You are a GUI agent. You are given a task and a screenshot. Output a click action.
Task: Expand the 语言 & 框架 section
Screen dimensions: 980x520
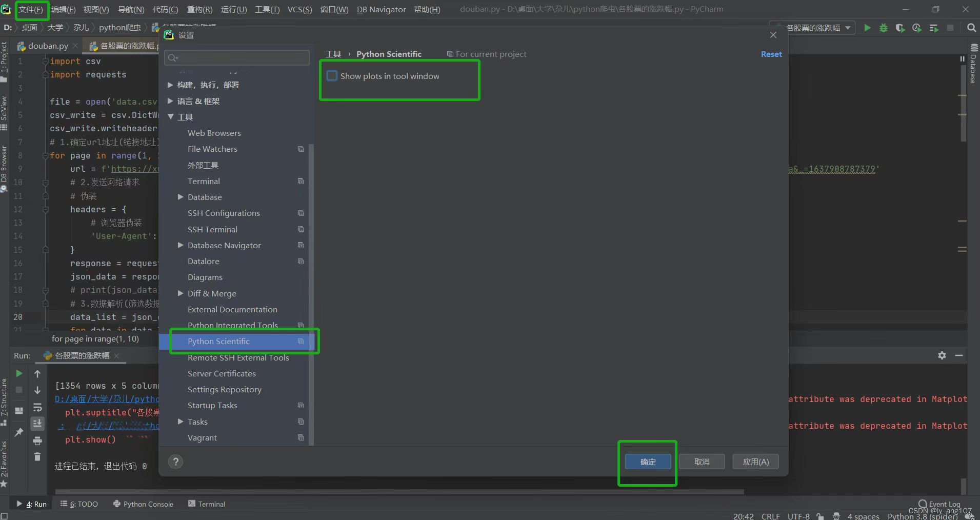(x=170, y=101)
